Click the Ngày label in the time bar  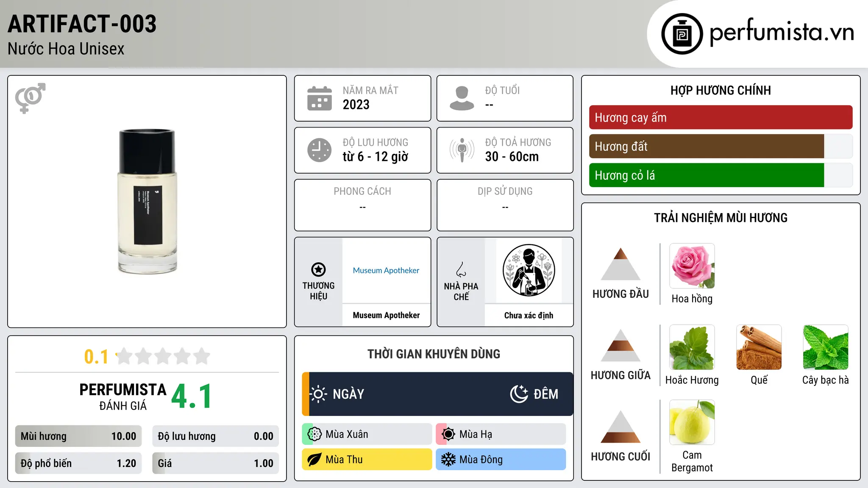[348, 394]
